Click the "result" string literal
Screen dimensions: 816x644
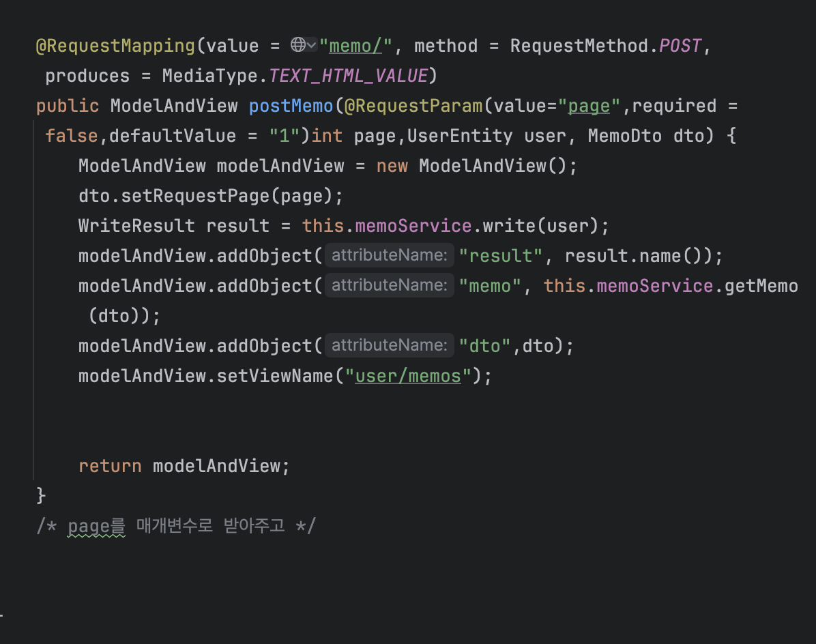[501, 256]
